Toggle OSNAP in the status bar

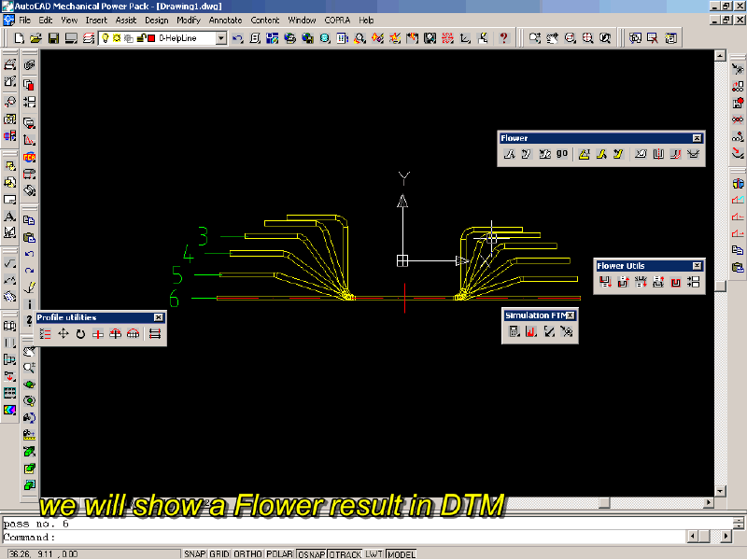(312, 554)
